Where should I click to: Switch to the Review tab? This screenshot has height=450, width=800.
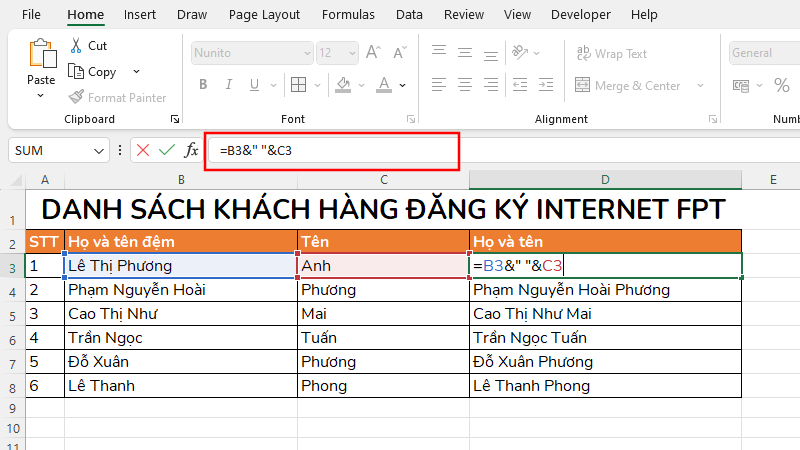(464, 15)
